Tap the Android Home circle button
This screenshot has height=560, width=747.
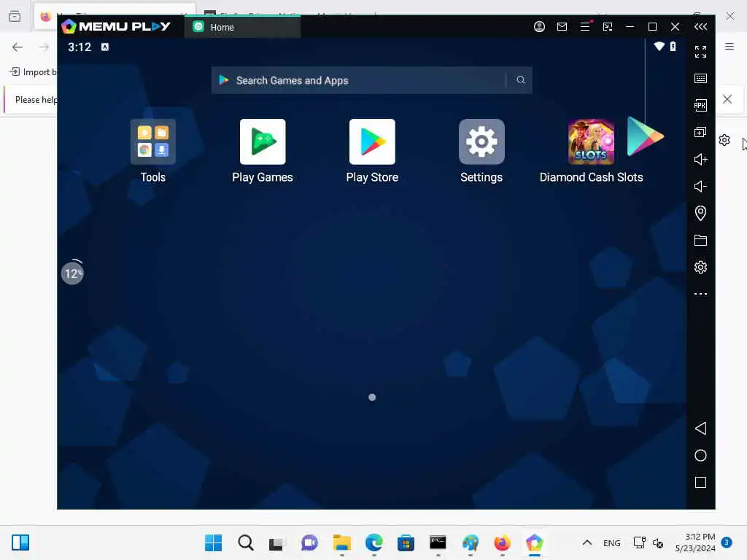pos(700,455)
